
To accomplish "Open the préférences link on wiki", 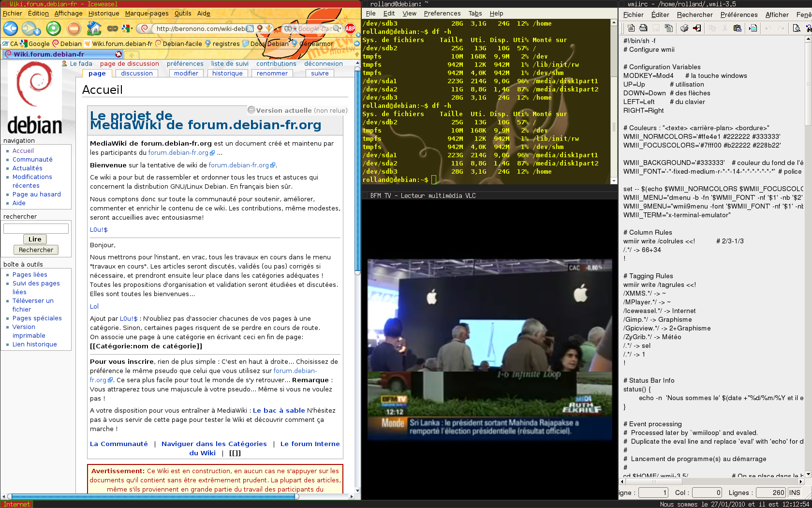I will pos(185,63).
